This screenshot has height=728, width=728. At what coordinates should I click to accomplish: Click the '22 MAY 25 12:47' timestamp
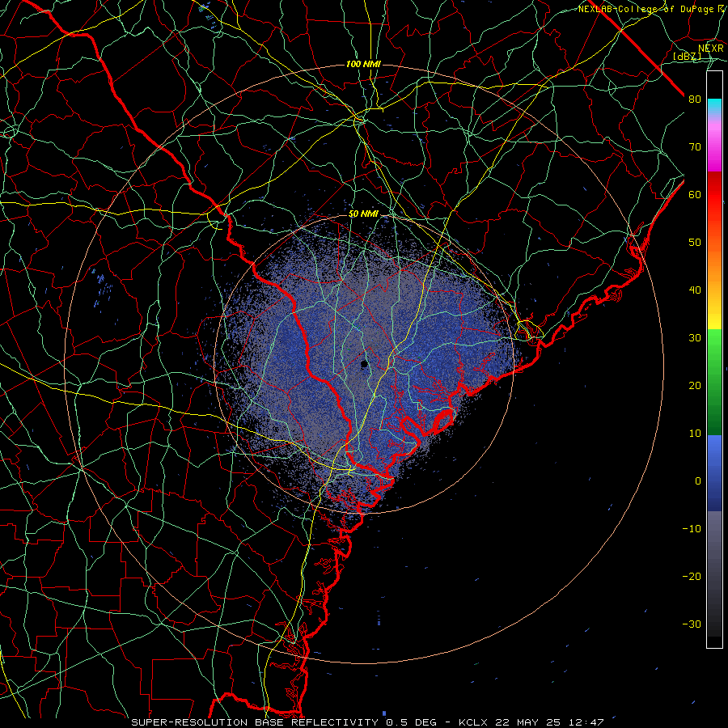(x=551, y=722)
